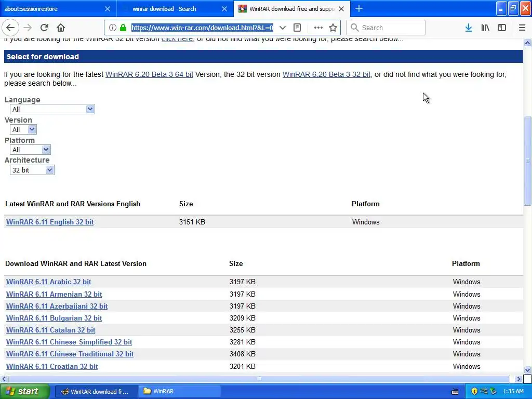Click the forward navigation arrow
Image resolution: width=532 pixels, height=399 pixels.
28,28
